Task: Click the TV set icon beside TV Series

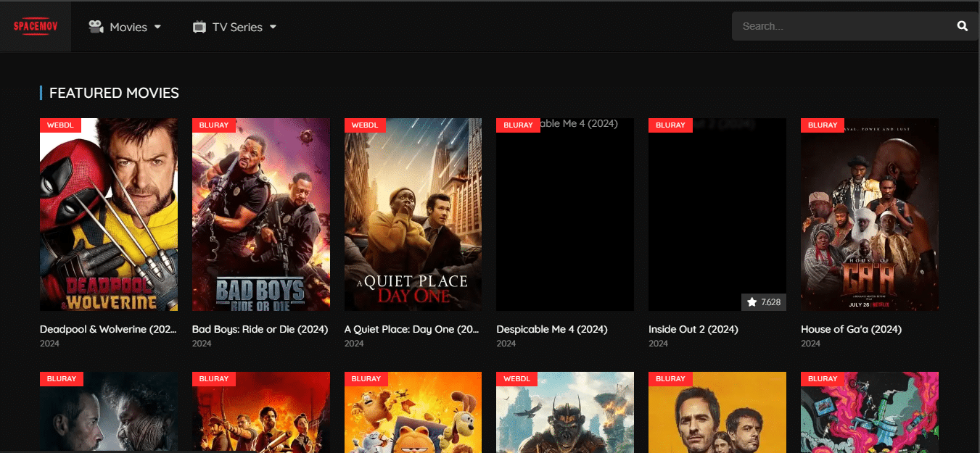Action: (x=199, y=26)
